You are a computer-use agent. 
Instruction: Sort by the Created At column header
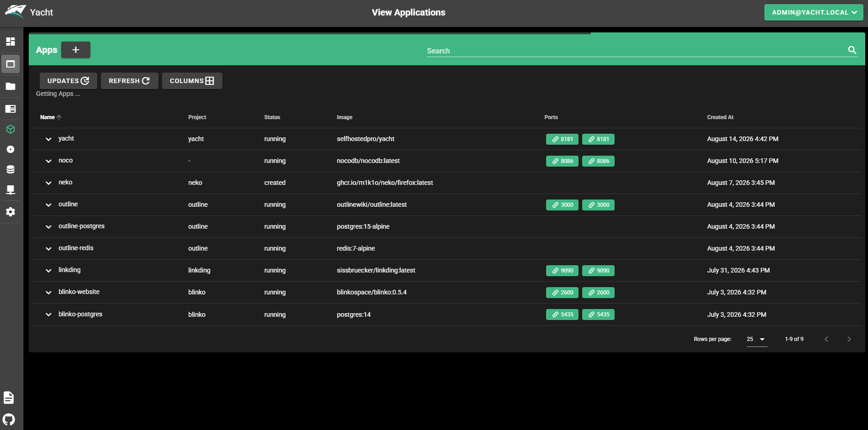721,117
